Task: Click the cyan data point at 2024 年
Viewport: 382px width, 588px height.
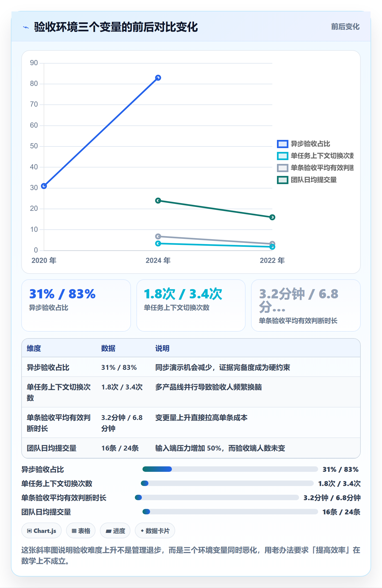Action: [x=158, y=244]
